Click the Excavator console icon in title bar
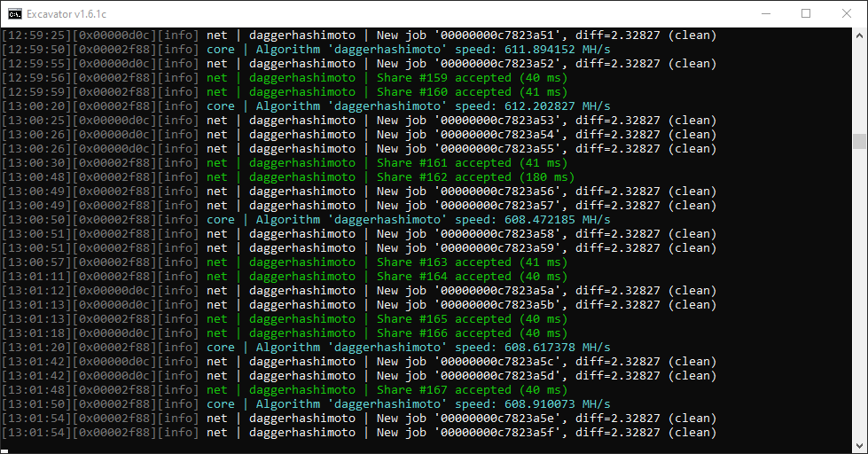This screenshot has height=454, width=868. 15,14
